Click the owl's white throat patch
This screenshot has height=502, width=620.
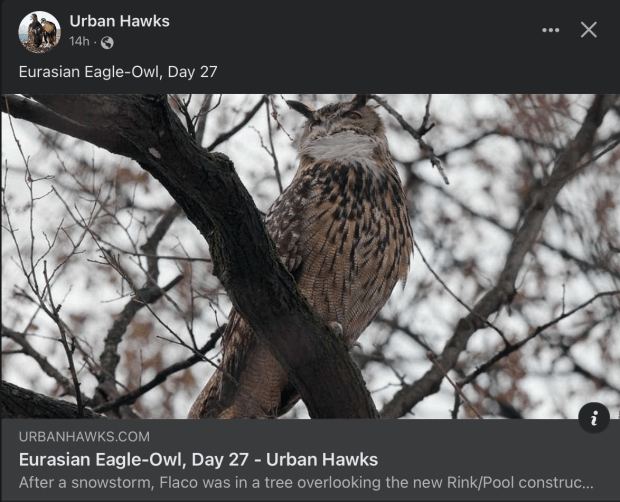pyautogui.click(x=341, y=148)
